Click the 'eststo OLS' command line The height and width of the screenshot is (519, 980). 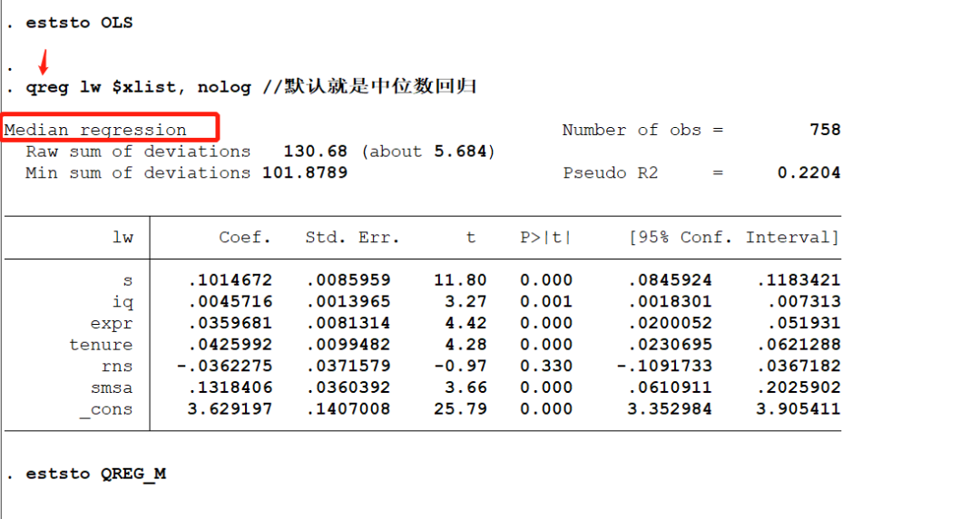pyautogui.click(x=79, y=23)
